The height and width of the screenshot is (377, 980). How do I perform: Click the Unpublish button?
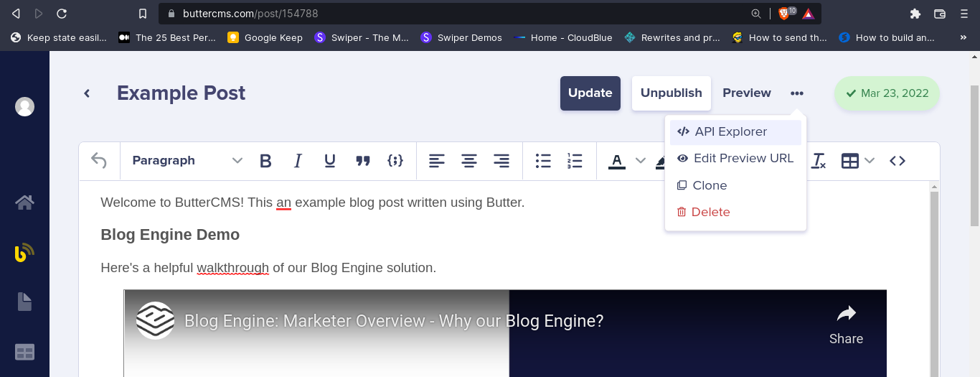tap(672, 93)
